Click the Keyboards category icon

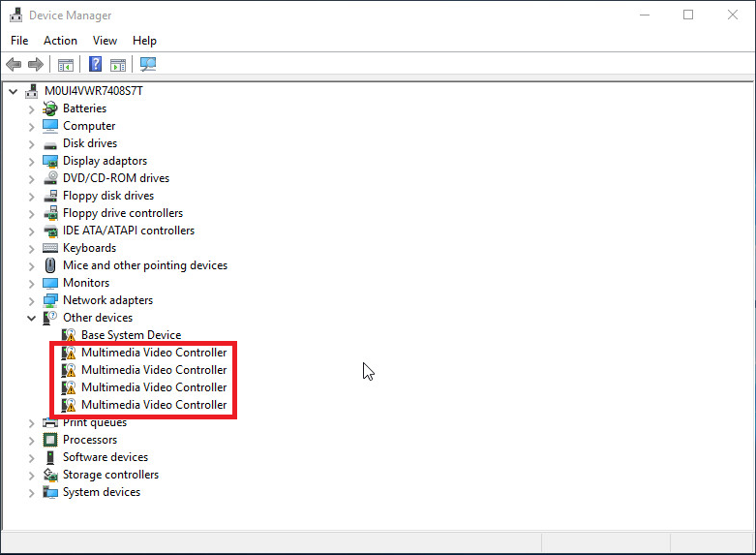(50, 248)
